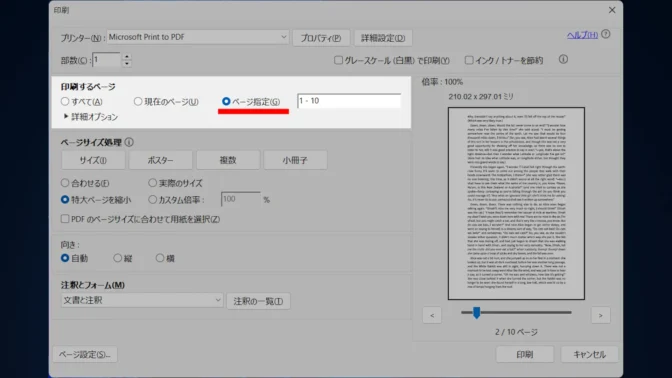Image resolution: width=672 pixels, height=378 pixels.
Task: Select the '複数' multiple tab button
Action: (228, 160)
